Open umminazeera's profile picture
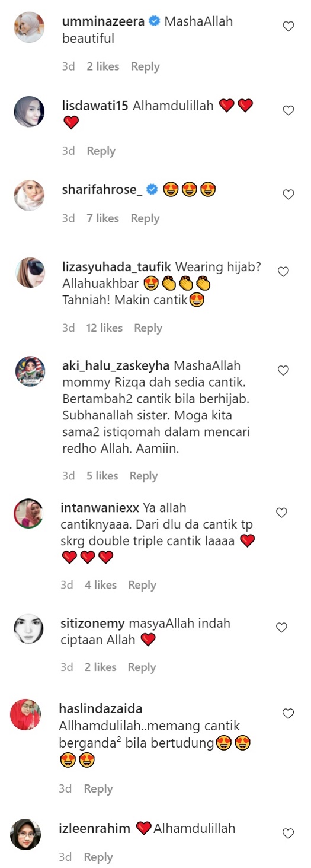This screenshot has width=311, height=868. point(29,27)
